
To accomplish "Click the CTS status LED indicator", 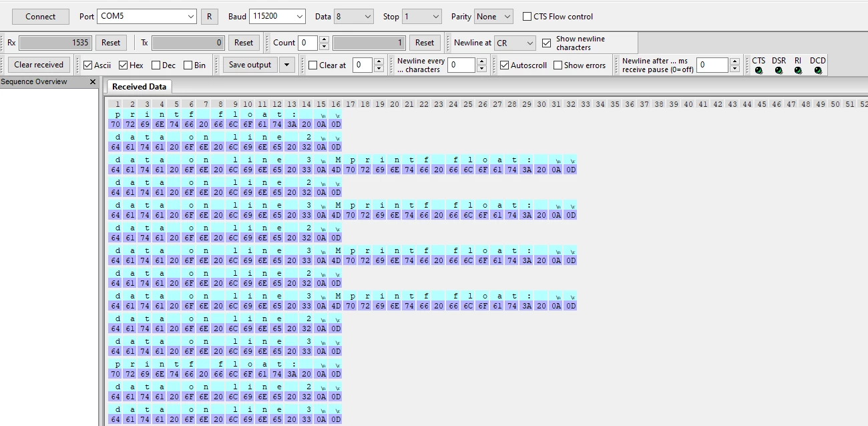I will click(x=758, y=70).
